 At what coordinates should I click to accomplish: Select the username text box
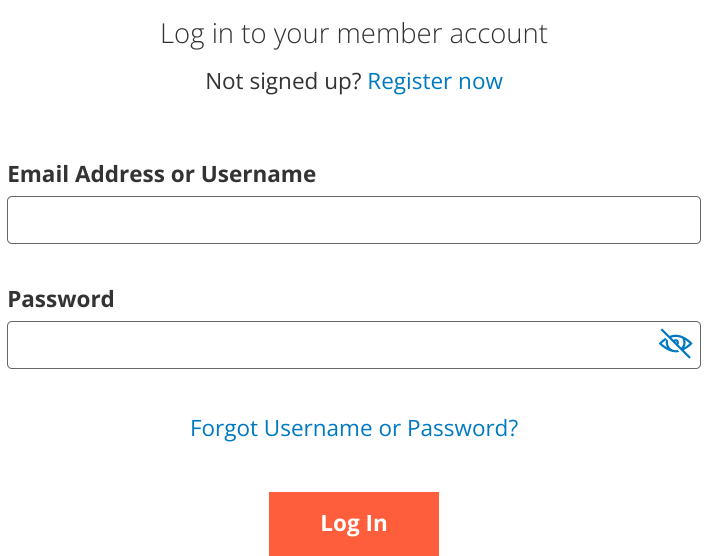pyautogui.click(x=353, y=220)
